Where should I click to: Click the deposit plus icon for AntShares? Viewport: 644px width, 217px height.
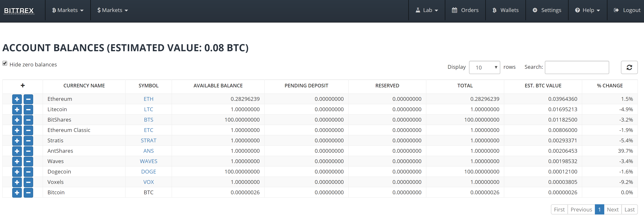[17, 151]
